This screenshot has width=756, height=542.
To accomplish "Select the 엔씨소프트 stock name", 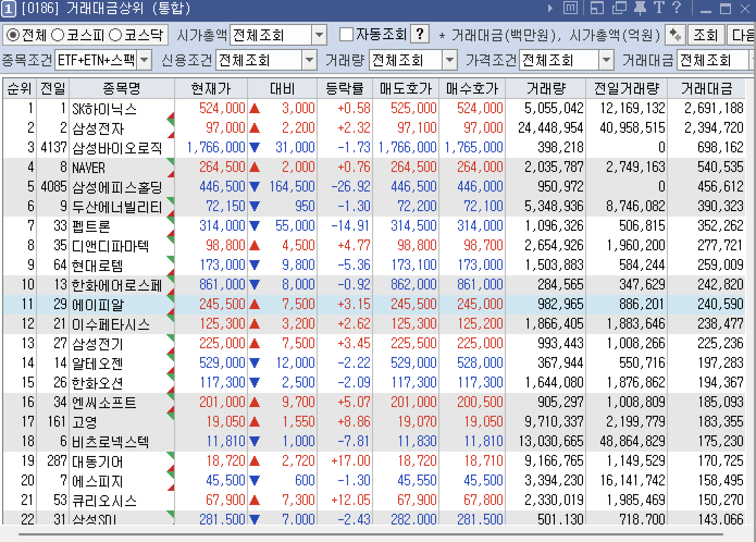I will click(x=104, y=403).
